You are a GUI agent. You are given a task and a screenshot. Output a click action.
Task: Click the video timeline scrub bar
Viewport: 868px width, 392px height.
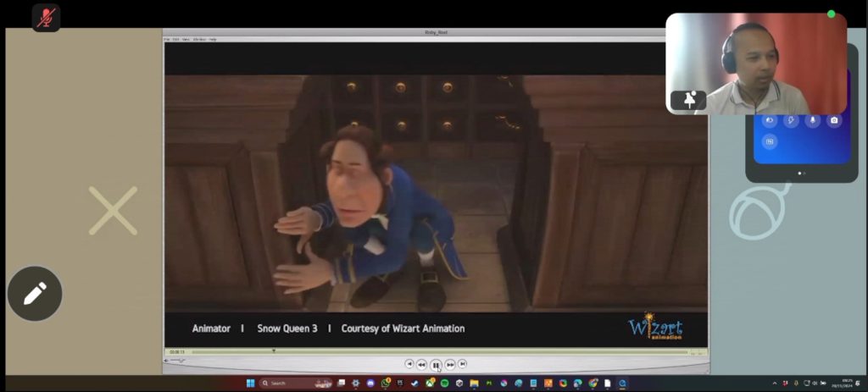(x=440, y=352)
